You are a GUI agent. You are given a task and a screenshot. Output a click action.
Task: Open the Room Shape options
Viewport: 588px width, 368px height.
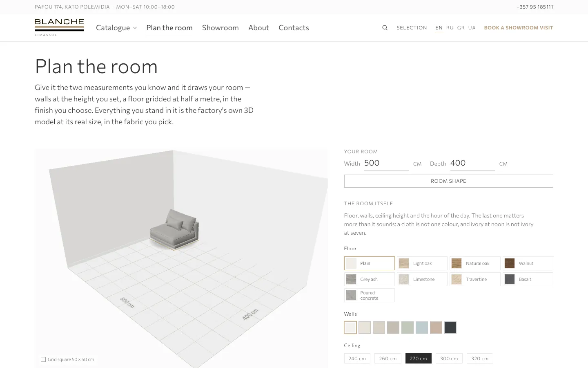[448, 181]
